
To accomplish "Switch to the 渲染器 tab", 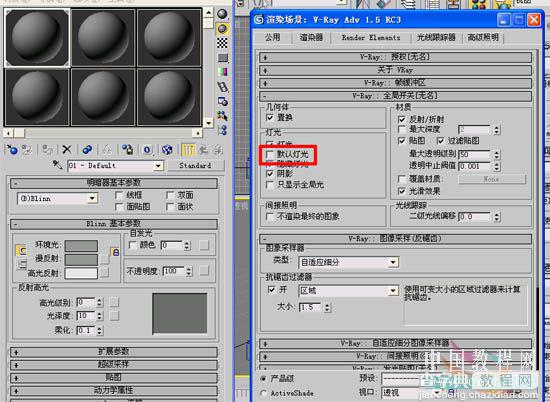I will 311,38.
